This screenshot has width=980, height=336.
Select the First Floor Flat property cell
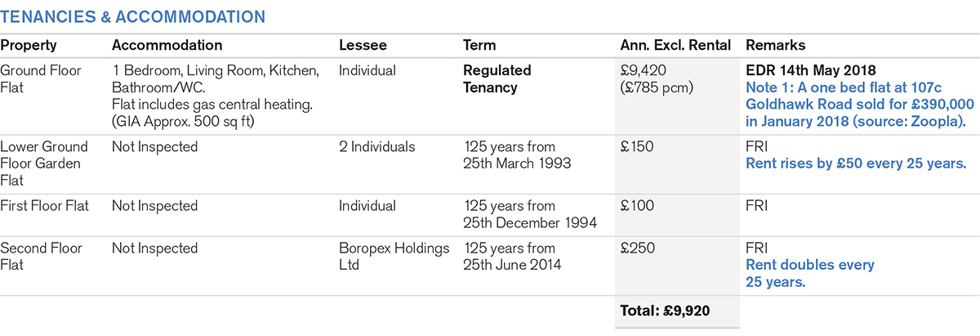tap(50, 206)
